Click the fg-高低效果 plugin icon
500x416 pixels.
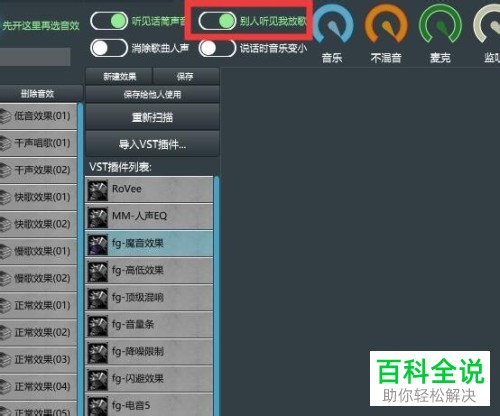pyautogui.click(x=98, y=271)
